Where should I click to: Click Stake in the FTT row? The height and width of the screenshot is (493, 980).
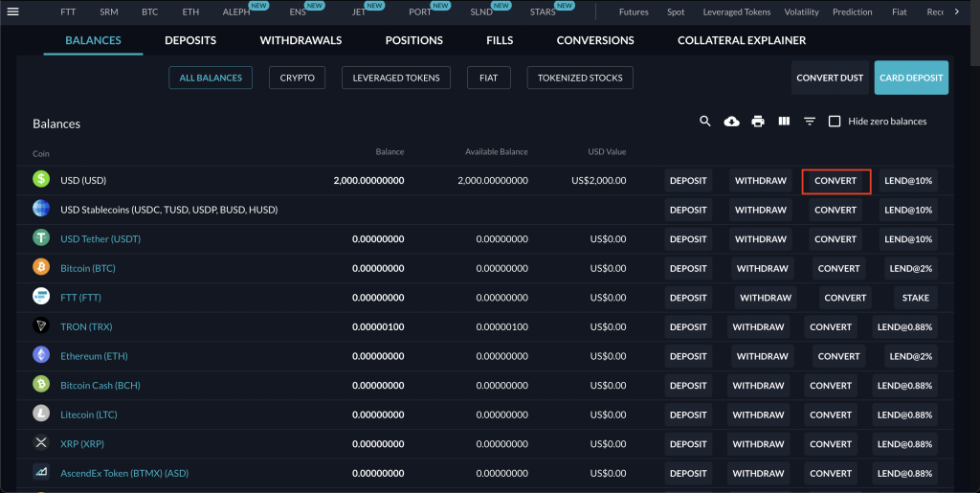916,298
